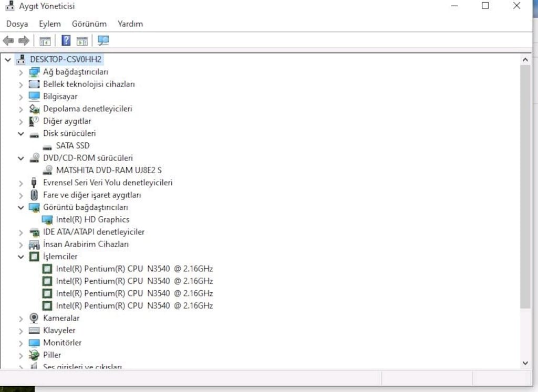Select the DESKTOP-CSV0HH2 computer icon
This screenshot has height=392, width=538.
pos(21,59)
